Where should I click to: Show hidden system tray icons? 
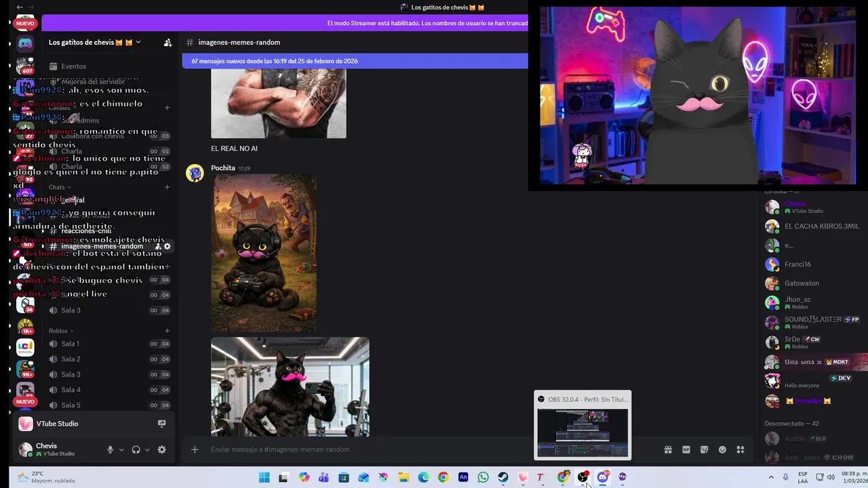click(x=770, y=477)
